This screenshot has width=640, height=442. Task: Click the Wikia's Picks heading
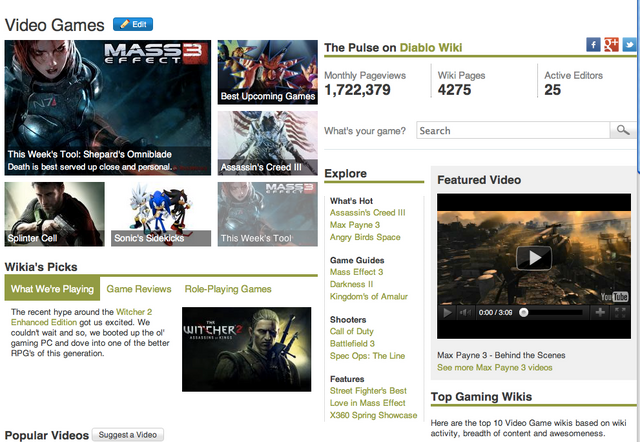[41, 267]
